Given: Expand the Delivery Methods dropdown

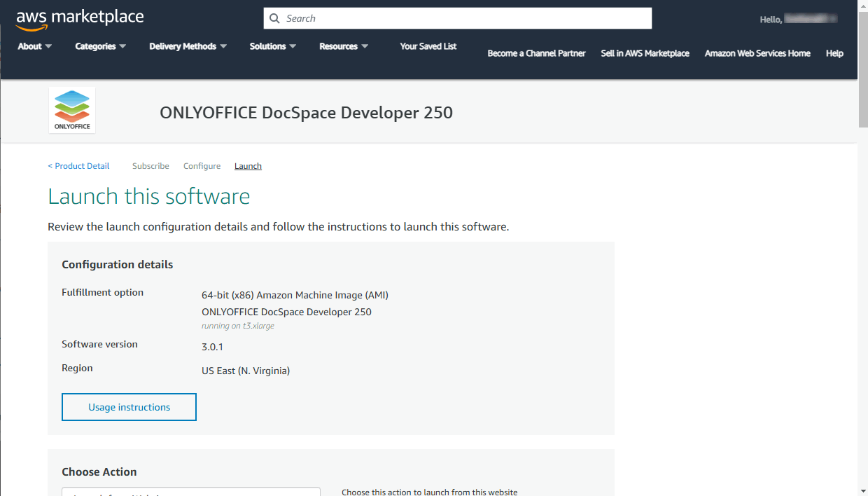Looking at the screenshot, I should [188, 46].
